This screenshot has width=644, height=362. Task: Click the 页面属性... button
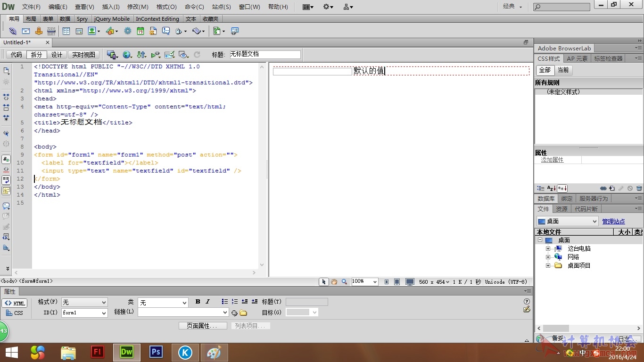[203, 326]
